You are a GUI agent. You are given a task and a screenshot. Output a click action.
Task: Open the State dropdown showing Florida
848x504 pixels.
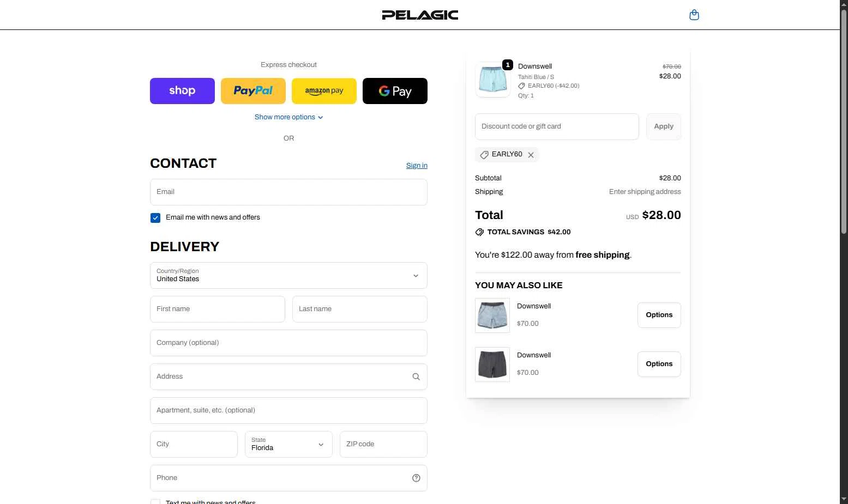[288, 444]
